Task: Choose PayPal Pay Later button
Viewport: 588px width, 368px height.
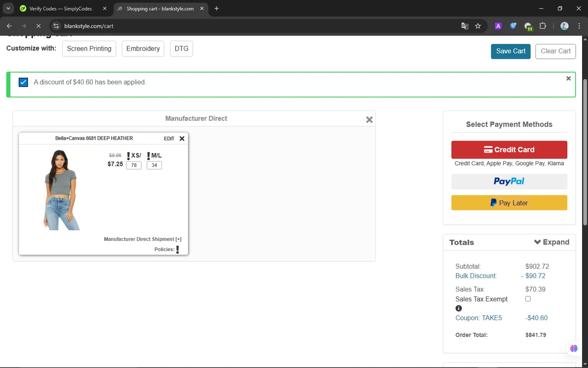Action: click(x=509, y=203)
